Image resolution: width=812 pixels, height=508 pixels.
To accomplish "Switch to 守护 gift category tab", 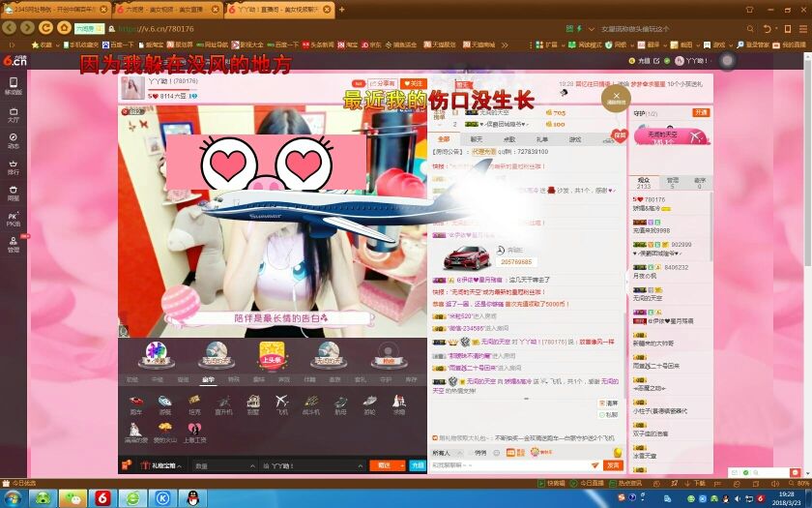I will 386,379.
